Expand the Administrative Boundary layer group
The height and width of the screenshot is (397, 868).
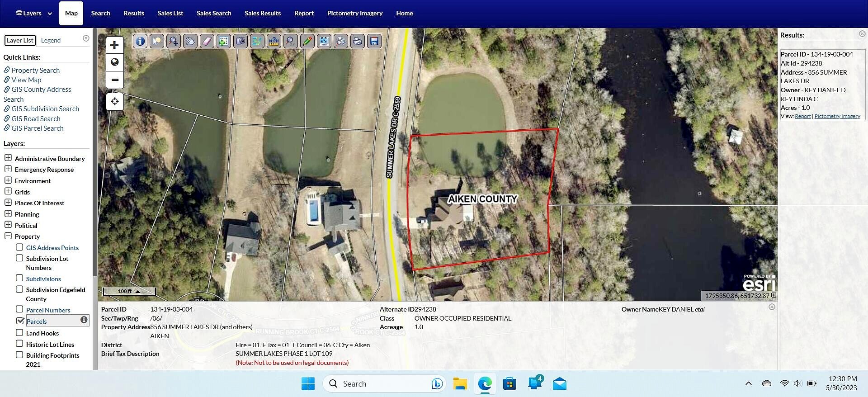pyautogui.click(x=8, y=158)
